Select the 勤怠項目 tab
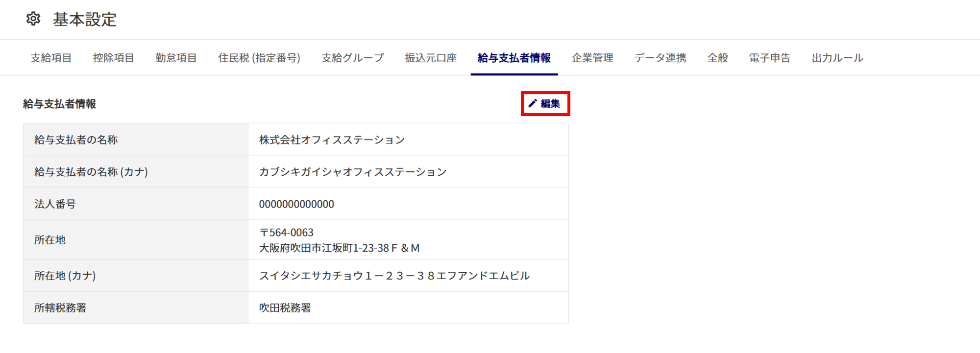The height and width of the screenshot is (353, 980). coord(176,58)
